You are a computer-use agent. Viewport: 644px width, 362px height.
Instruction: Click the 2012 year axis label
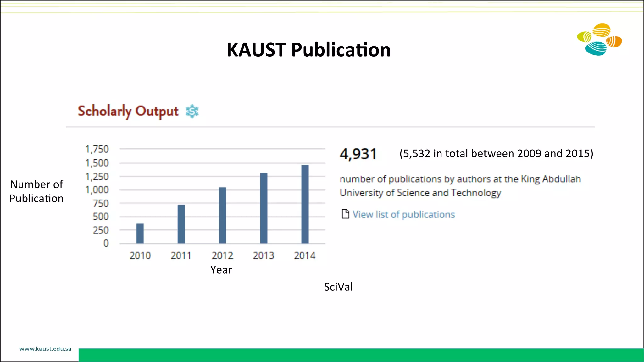(222, 255)
